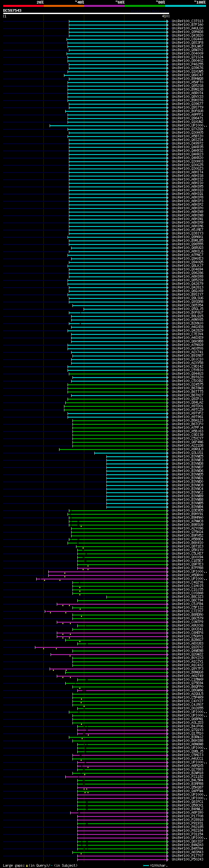The width and height of the screenshot is (209, 868).
Task: Click the UniRef100_O24575 label
Action: tap(187, 385)
